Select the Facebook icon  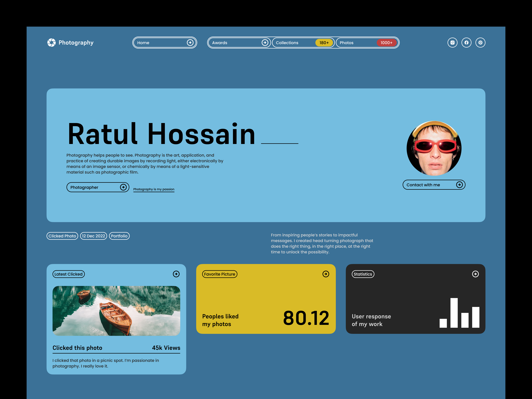tap(466, 43)
